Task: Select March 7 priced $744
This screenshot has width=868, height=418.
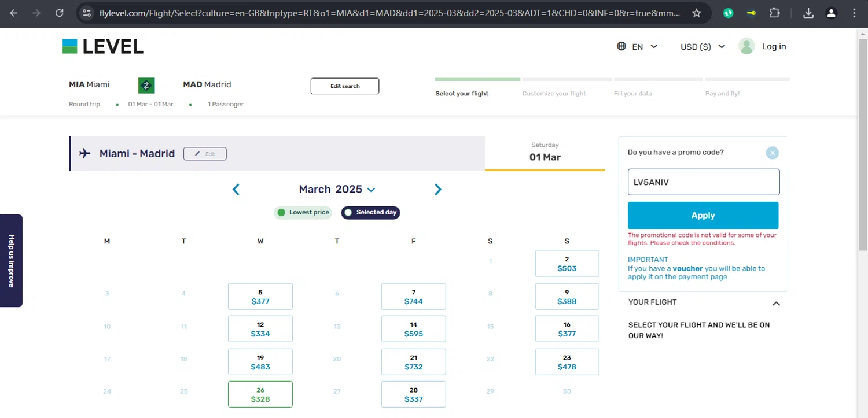Action: [x=414, y=297]
